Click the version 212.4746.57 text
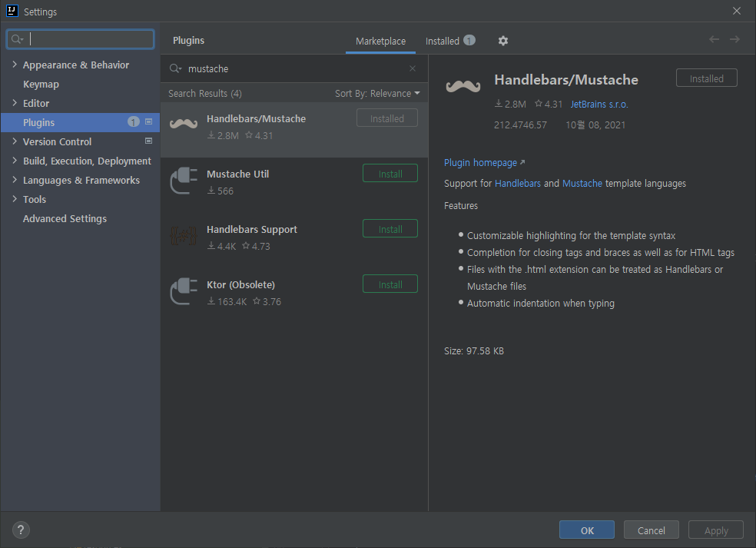This screenshot has width=756, height=548. click(x=520, y=125)
